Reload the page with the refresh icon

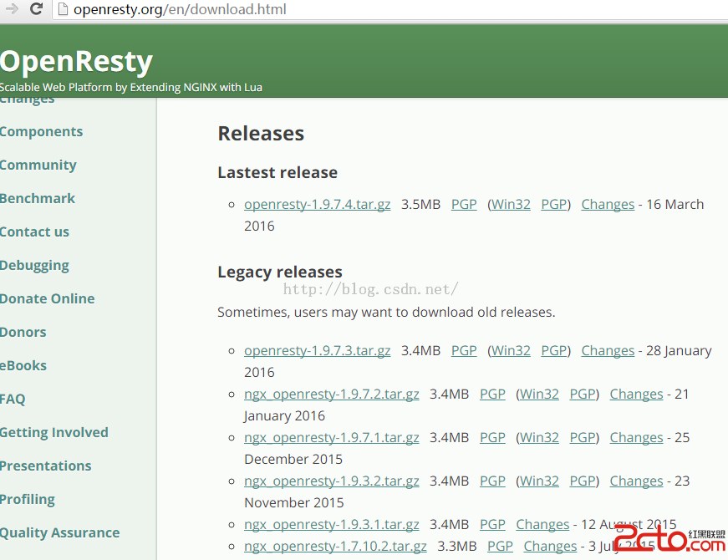(x=36, y=9)
